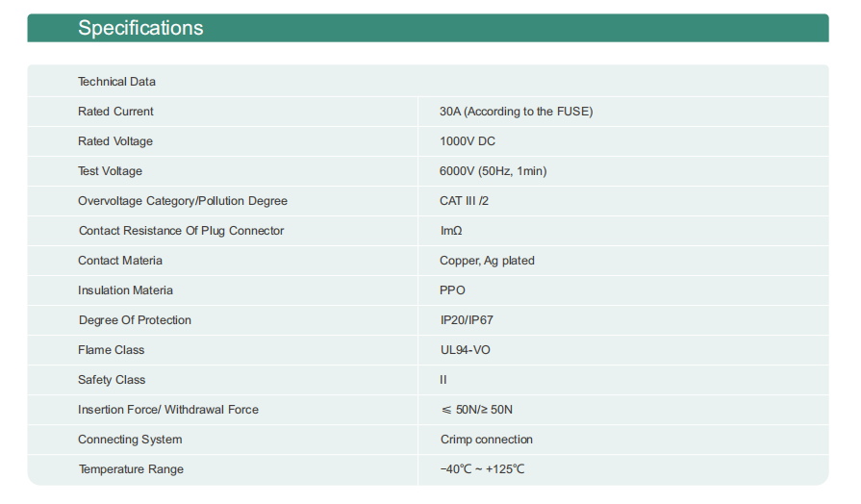Viewport: 861px width, 504px height.
Task: Select the UL94-VO flame class value
Action: [x=465, y=350]
